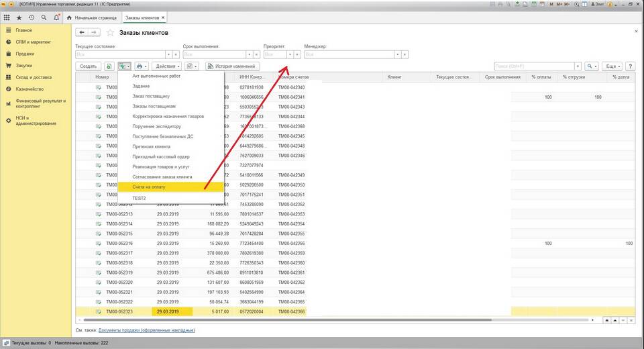
Task: Open the History clock icon
Action: coord(32,17)
